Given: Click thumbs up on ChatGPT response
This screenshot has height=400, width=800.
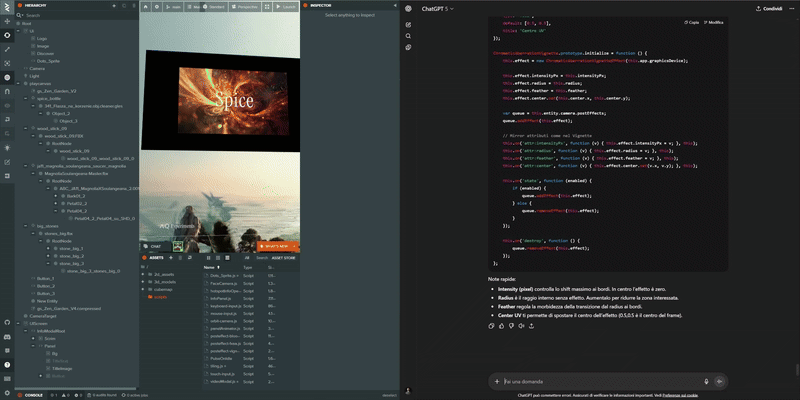Looking at the screenshot, I should (502, 326).
